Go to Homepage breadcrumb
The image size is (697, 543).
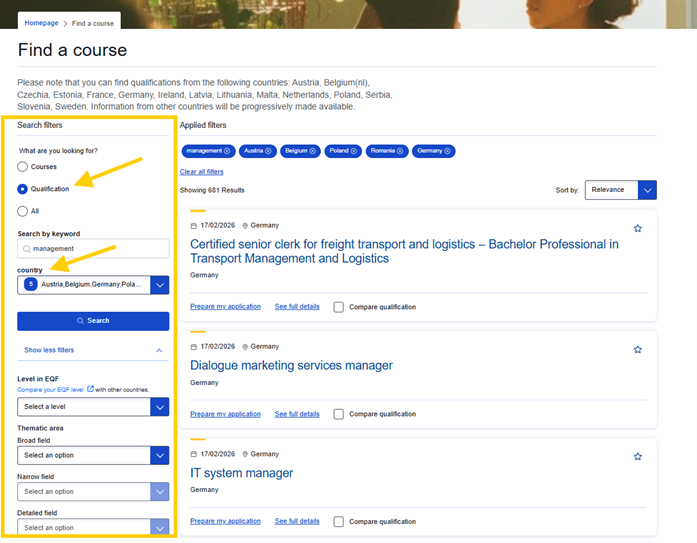click(41, 22)
